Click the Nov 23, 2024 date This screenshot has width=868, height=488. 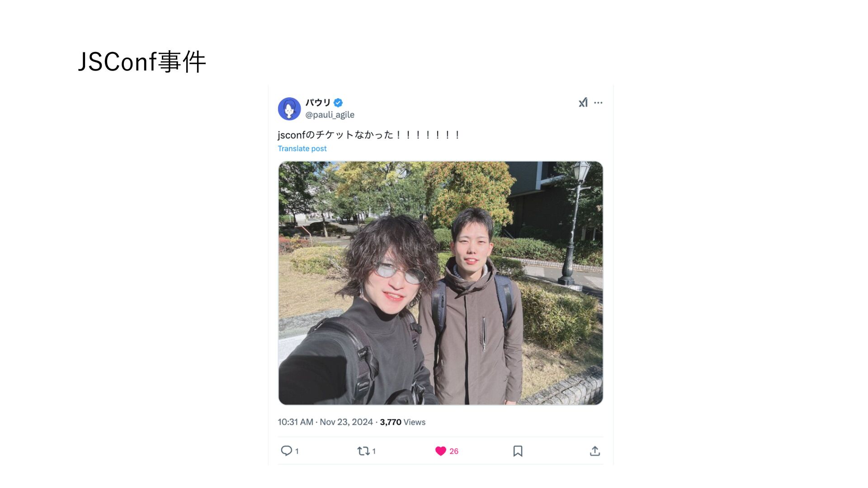(346, 422)
